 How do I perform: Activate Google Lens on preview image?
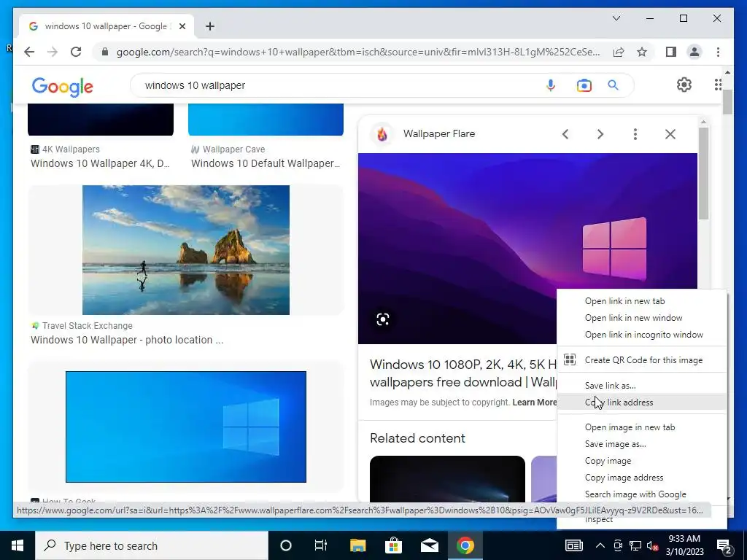(383, 319)
